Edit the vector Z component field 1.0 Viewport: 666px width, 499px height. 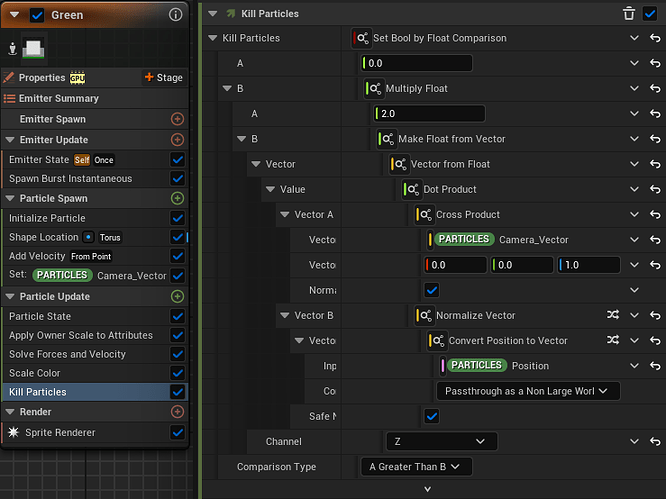click(589, 265)
